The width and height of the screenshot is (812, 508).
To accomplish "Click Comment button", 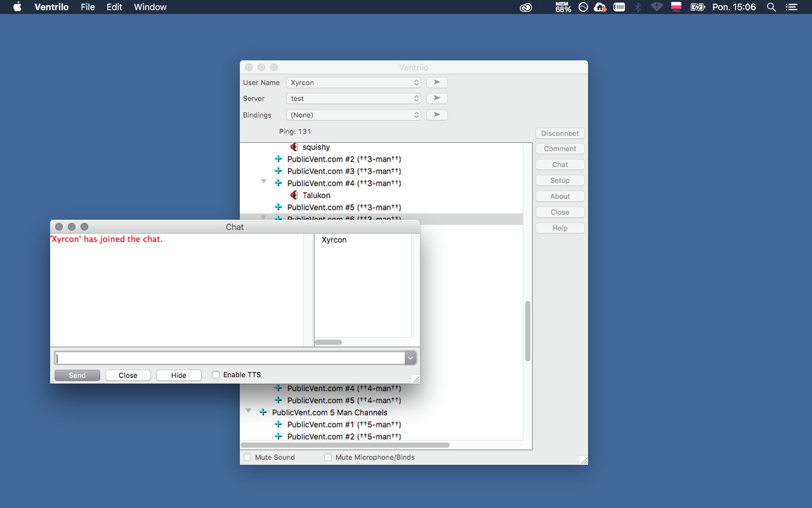I will [560, 148].
